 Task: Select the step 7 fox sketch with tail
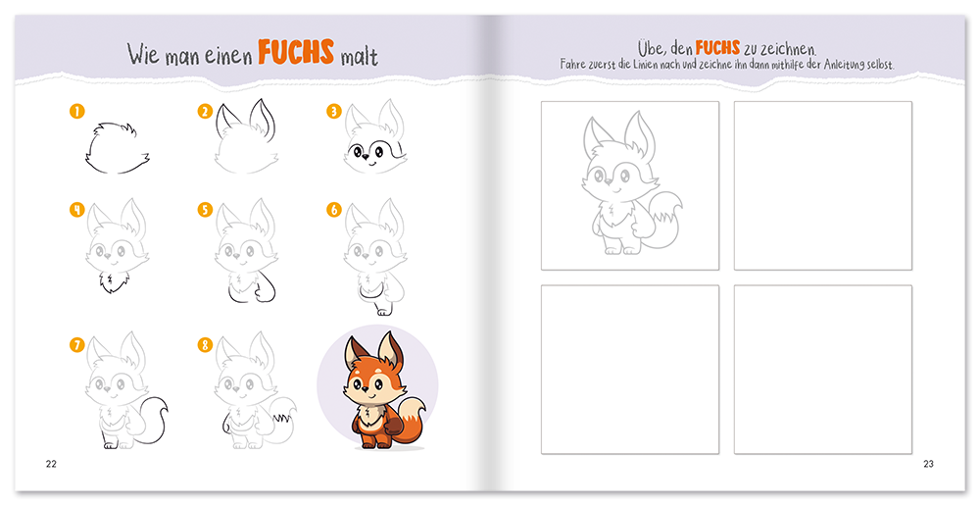coord(122,392)
